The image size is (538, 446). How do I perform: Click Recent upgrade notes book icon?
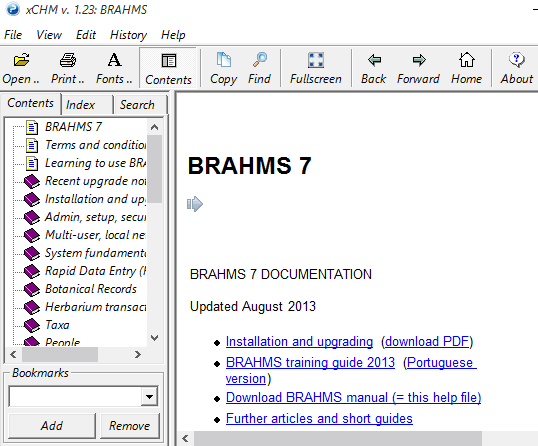32,181
